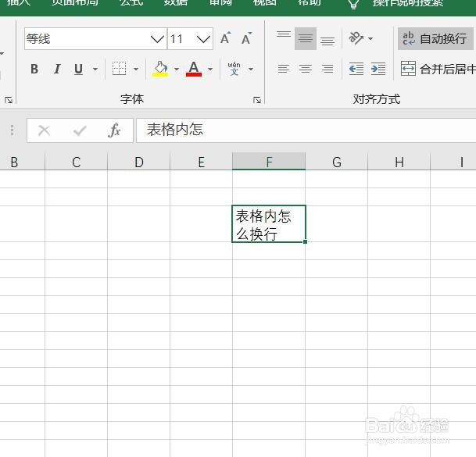Open fill color dropdown arrow
476x457 pixels.
[177, 70]
